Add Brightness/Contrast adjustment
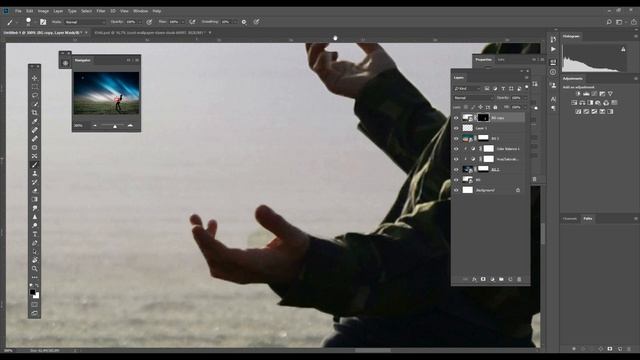Viewport: 640px width, 360px height. [x=578, y=94]
